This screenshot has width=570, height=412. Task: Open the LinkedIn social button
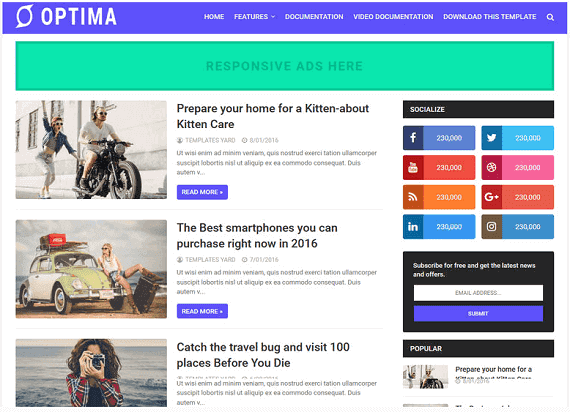439,227
